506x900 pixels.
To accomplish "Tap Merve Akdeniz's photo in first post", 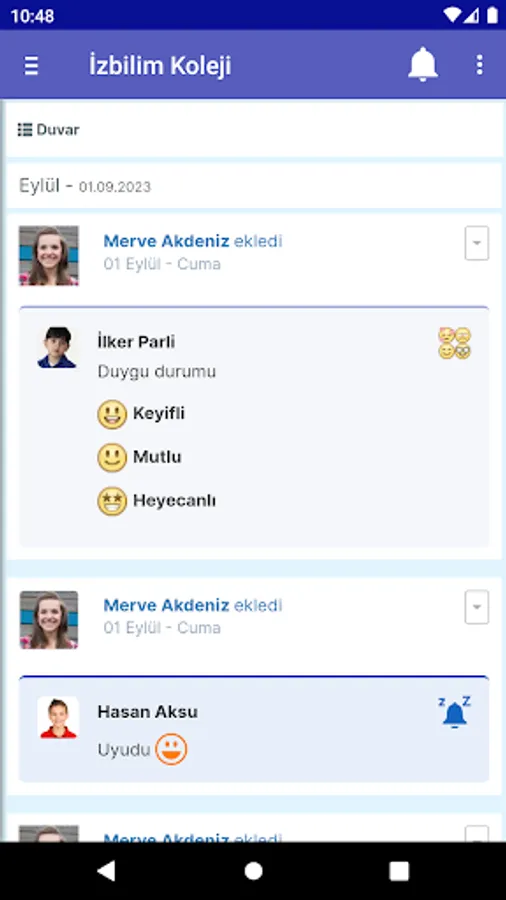I will pos(49,256).
